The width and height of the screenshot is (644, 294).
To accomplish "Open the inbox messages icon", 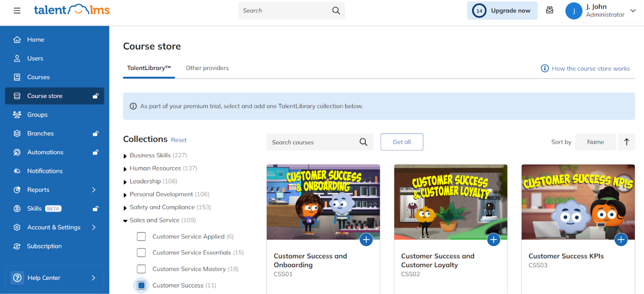I will (x=550, y=10).
